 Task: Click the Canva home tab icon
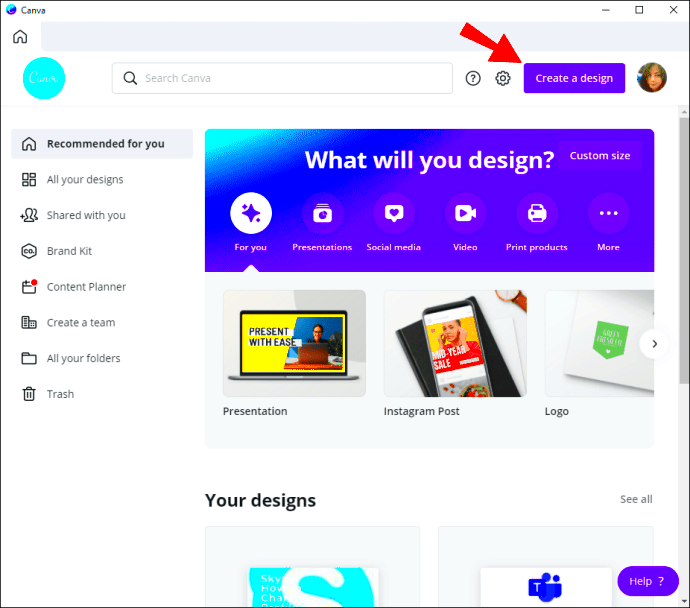pos(20,37)
